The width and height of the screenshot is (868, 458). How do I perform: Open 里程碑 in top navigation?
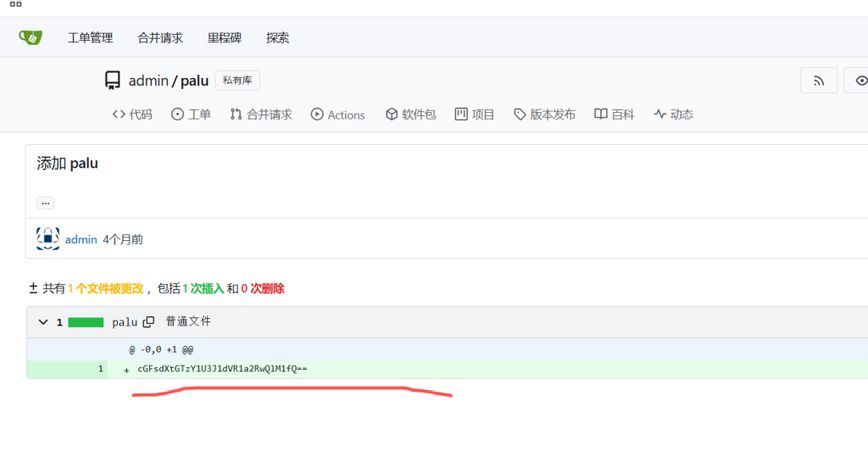[225, 37]
